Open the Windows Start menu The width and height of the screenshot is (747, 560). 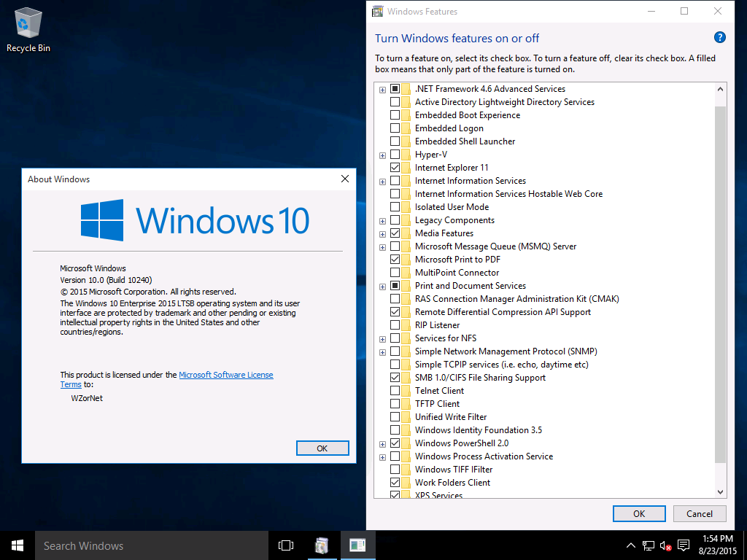click(18, 545)
